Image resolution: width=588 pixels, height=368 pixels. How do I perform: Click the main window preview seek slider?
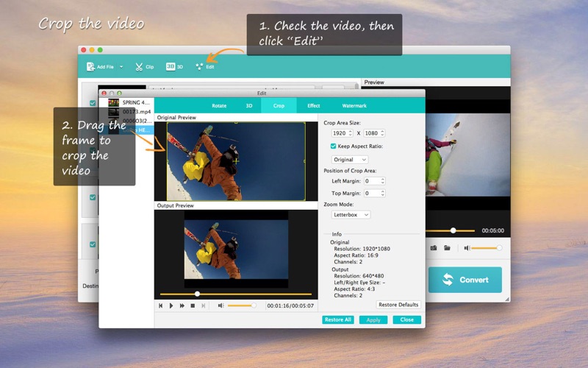coord(450,230)
